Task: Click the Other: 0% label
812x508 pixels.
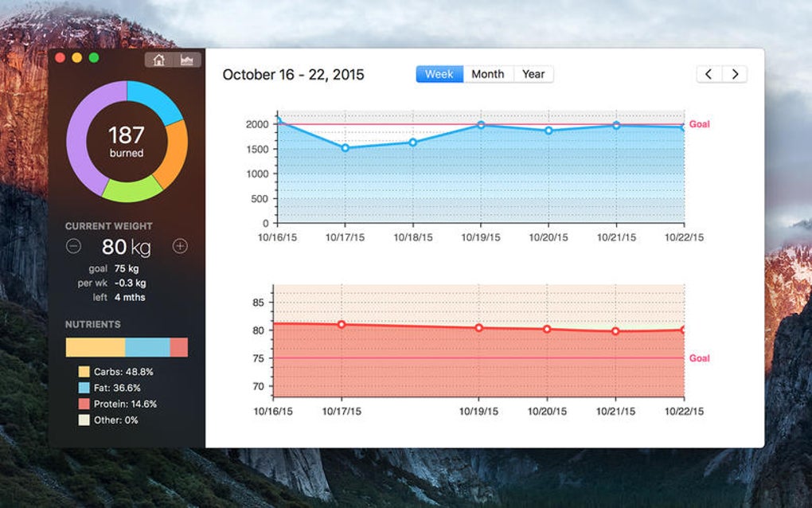Action: click(x=116, y=420)
